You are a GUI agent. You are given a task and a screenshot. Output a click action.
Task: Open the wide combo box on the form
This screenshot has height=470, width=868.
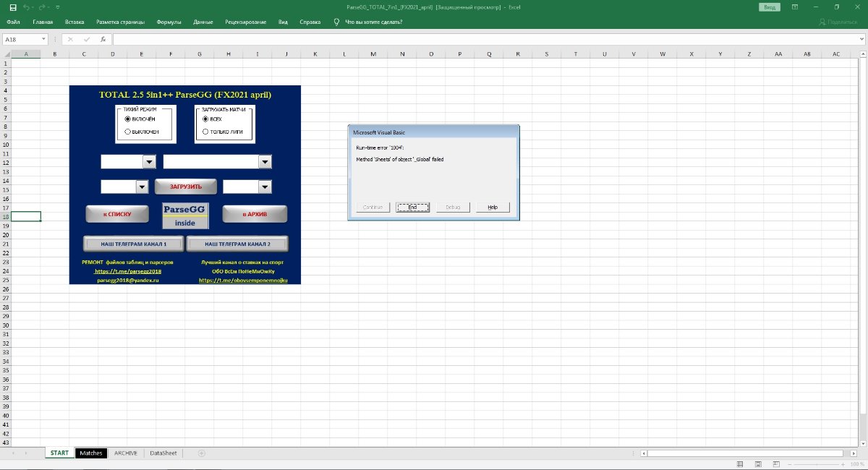[265, 162]
